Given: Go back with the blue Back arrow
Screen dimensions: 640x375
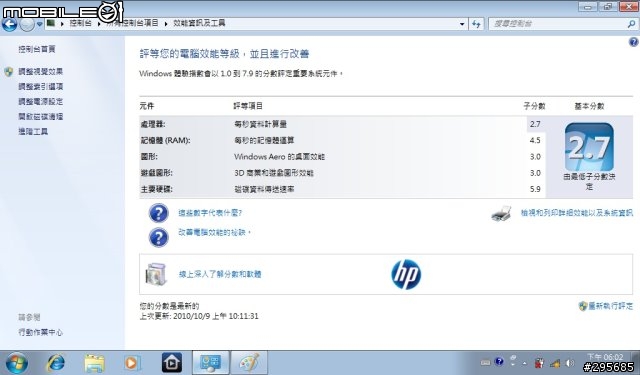Looking at the screenshot, I should [x=9, y=24].
